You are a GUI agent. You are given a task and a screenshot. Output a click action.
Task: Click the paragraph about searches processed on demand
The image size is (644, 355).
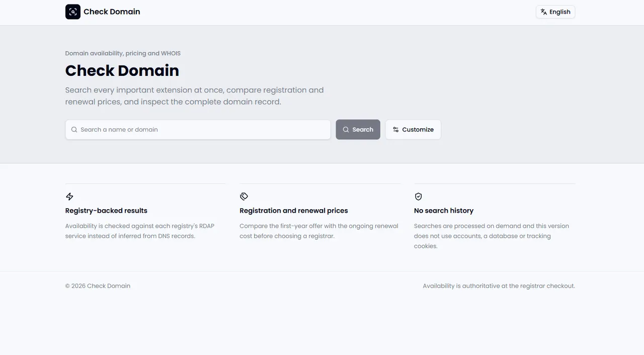(x=492, y=236)
